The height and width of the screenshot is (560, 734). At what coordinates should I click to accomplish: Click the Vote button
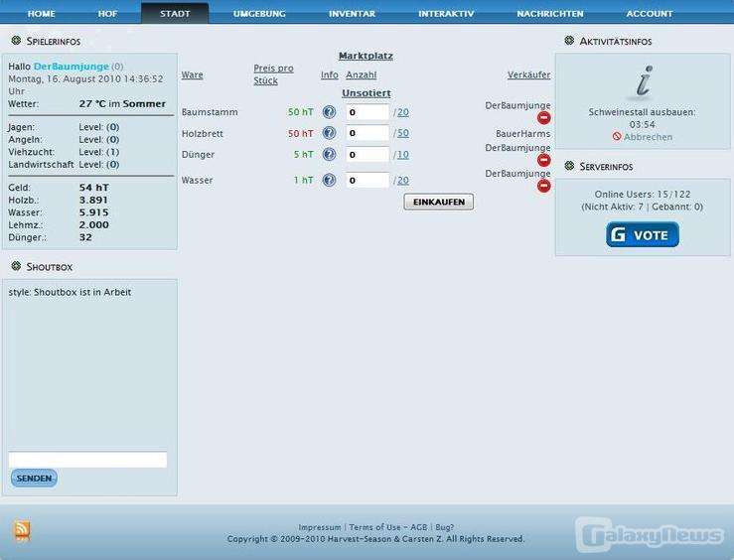point(643,235)
